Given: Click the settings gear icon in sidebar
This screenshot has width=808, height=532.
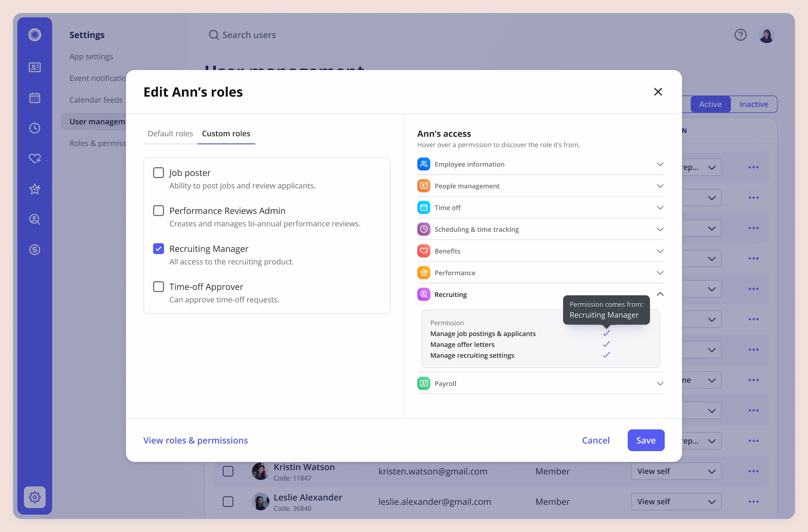Looking at the screenshot, I should click(x=35, y=497).
